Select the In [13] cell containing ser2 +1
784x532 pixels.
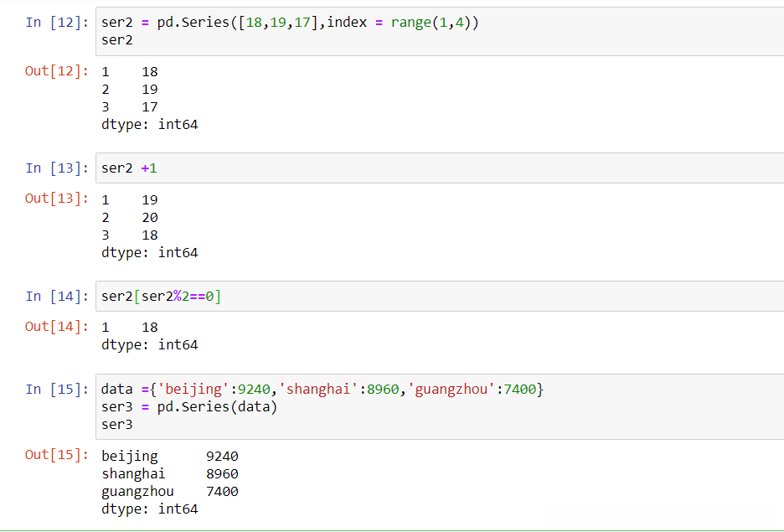[x=419, y=168]
